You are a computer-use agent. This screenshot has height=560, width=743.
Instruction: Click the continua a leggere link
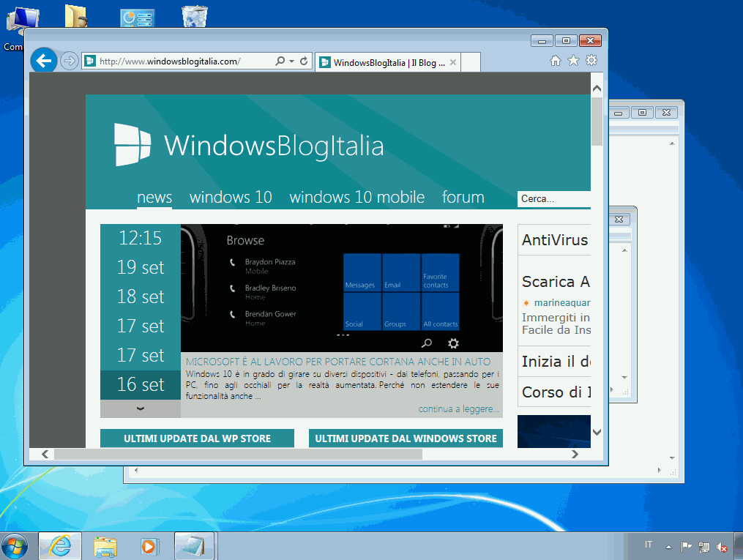[458, 409]
